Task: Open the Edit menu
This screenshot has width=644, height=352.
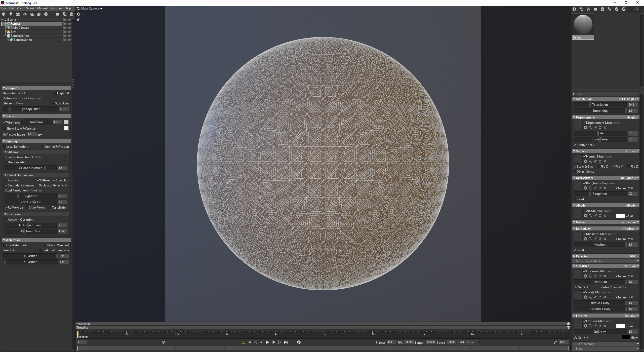Action: [11, 8]
